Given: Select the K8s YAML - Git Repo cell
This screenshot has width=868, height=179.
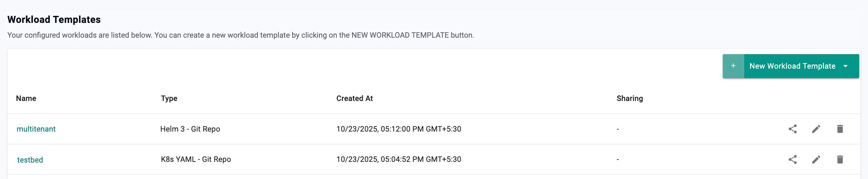Looking at the screenshot, I should [x=196, y=159].
